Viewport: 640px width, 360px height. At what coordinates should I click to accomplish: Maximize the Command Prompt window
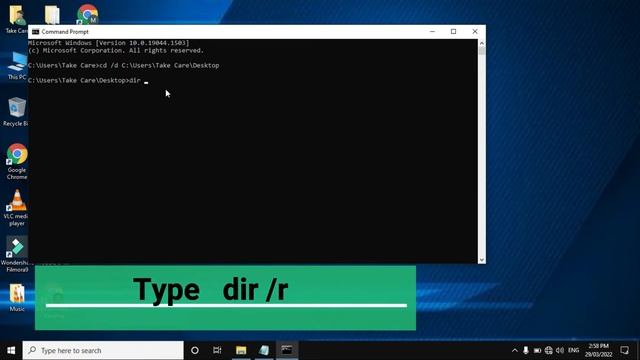tap(453, 31)
